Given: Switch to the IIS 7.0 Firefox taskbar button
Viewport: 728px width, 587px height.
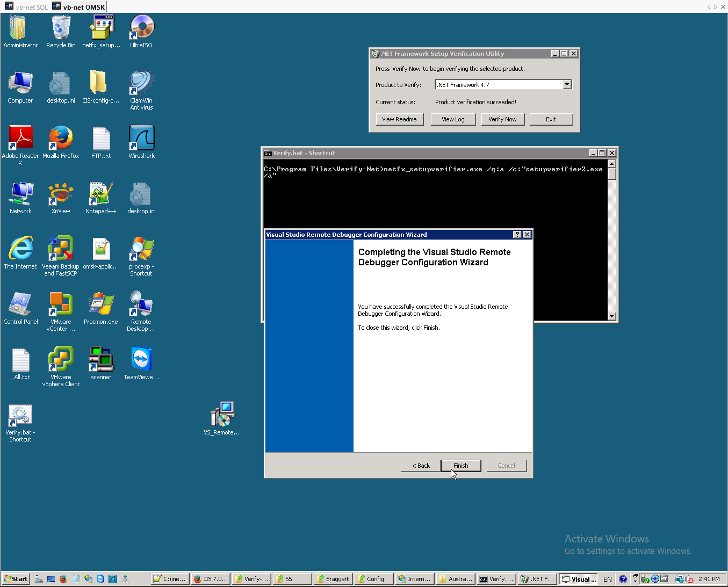Looking at the screenshot, I should [211, 579].
